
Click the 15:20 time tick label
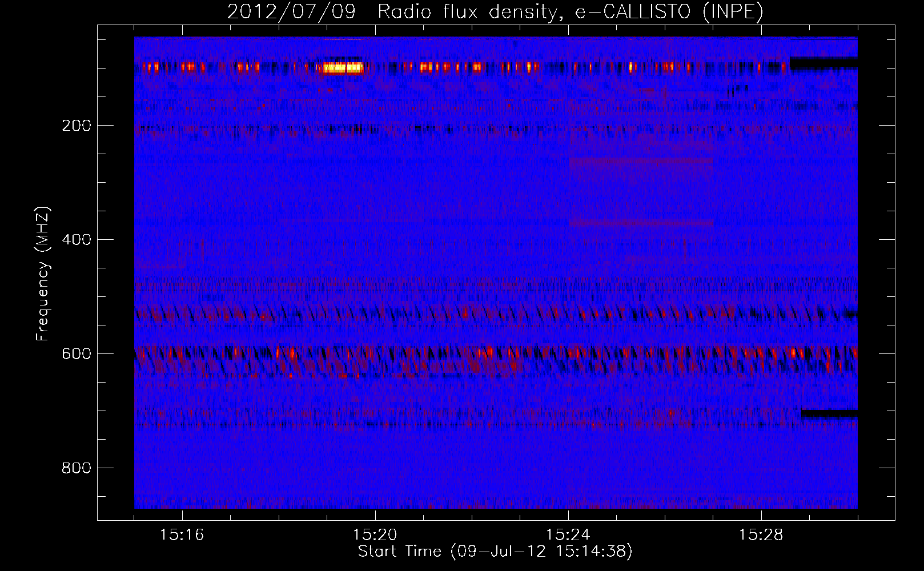[x=375, y=534]
